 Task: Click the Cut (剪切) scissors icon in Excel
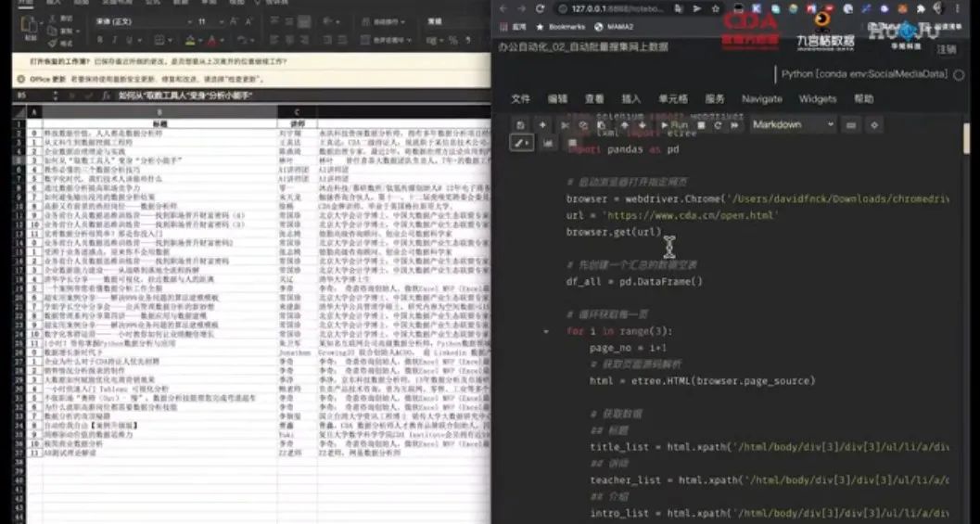click(52, 19)
